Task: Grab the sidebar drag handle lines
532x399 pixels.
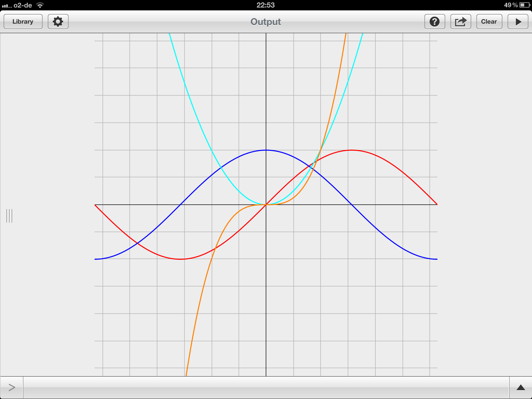Action: tap(9, 216)
